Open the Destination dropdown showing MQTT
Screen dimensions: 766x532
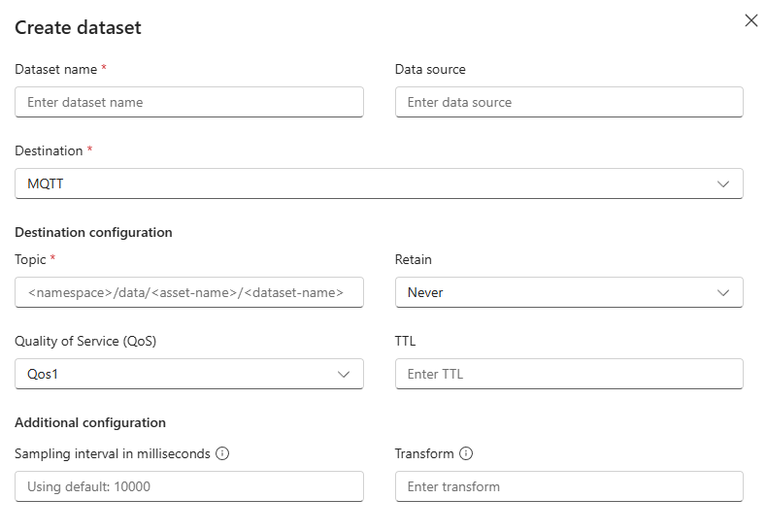(379, 183)
